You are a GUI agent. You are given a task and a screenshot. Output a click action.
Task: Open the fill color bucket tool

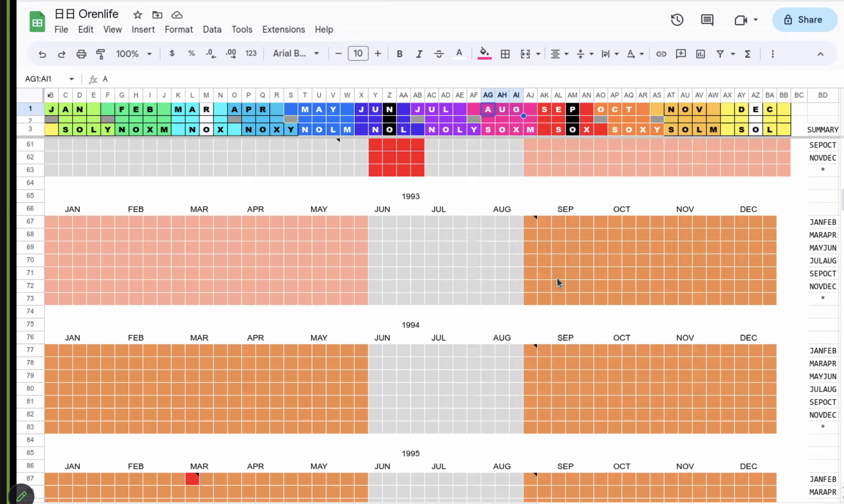484,53
